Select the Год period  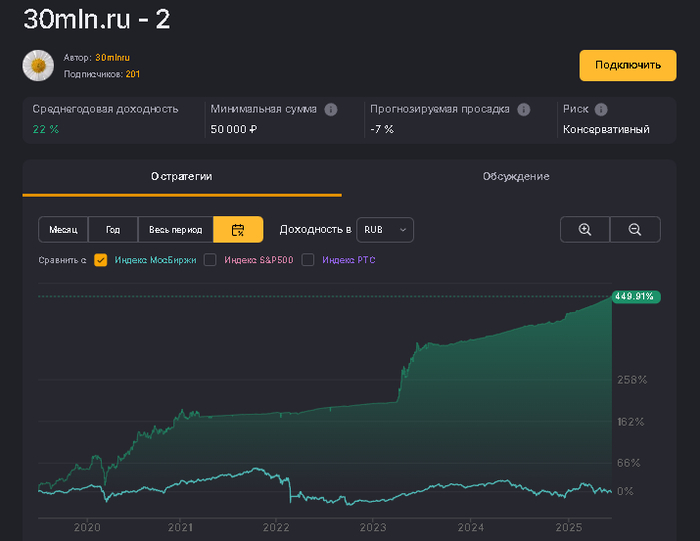tap(113, 230)
